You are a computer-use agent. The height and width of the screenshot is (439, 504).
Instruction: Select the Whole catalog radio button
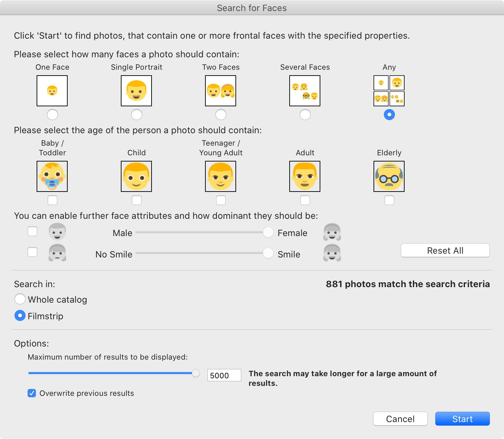[x=20, y=299]
